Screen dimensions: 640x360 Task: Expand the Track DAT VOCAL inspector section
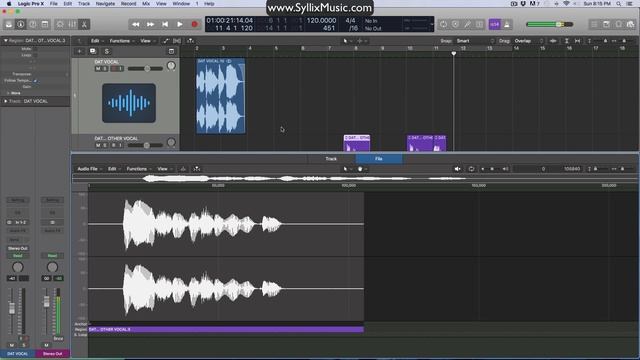(x=6, y=101)
